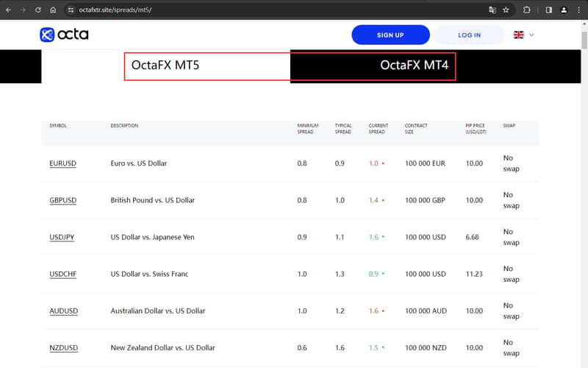Open the USDCHF symbol link
The width and height of the screenshot is (588, 368).
(63, 274)
